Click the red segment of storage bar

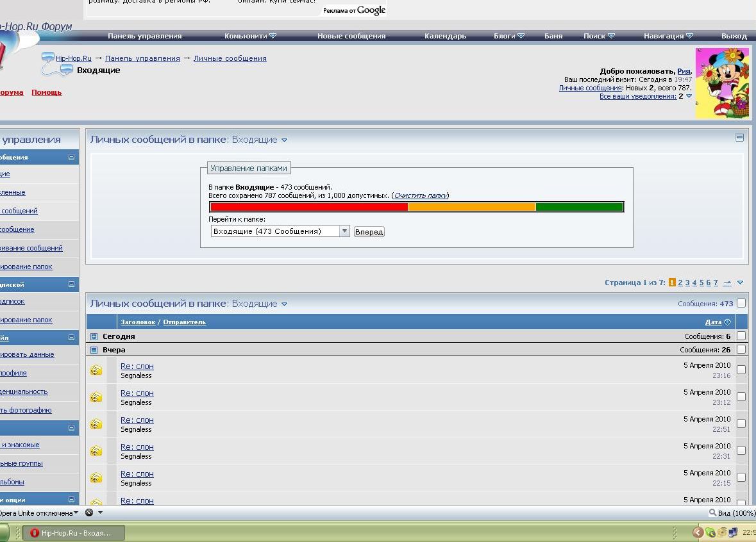pos(309,207)
